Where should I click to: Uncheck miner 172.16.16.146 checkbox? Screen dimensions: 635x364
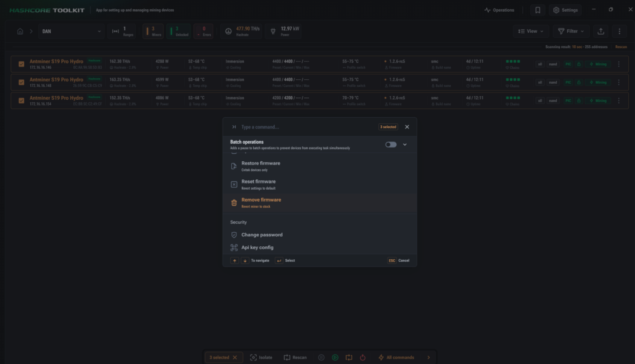(22, 64)
